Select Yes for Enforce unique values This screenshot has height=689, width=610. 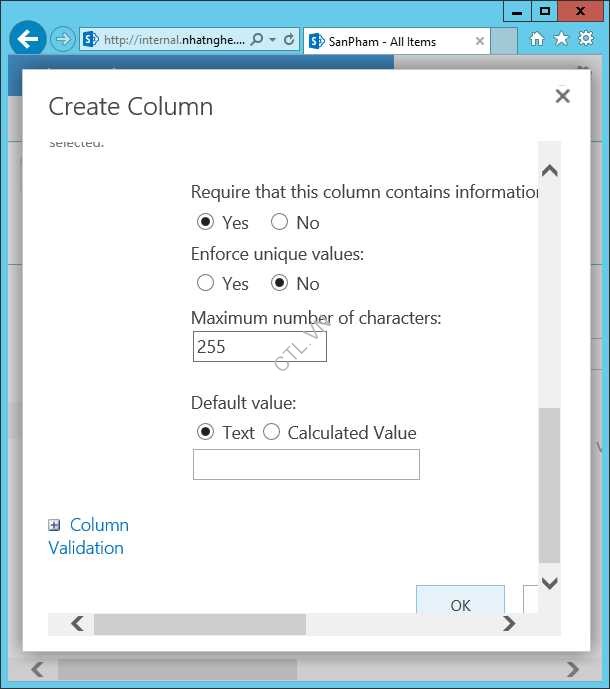206,284
